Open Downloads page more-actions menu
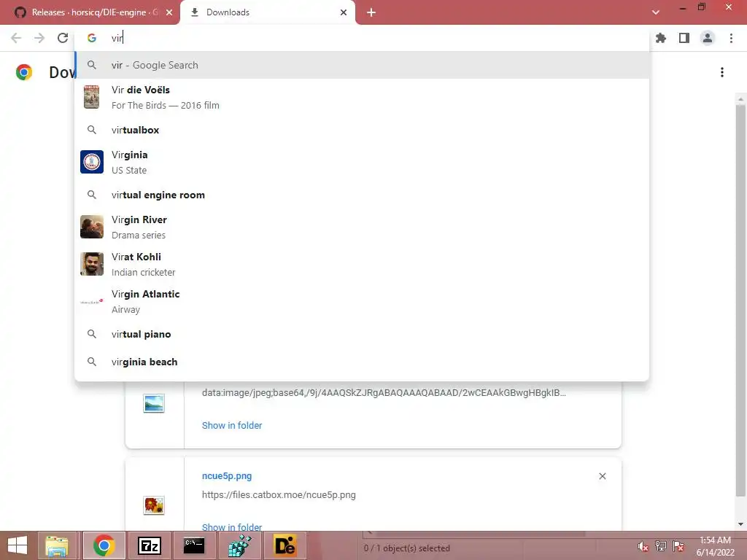Screen dimensions: 747x560 722,72
